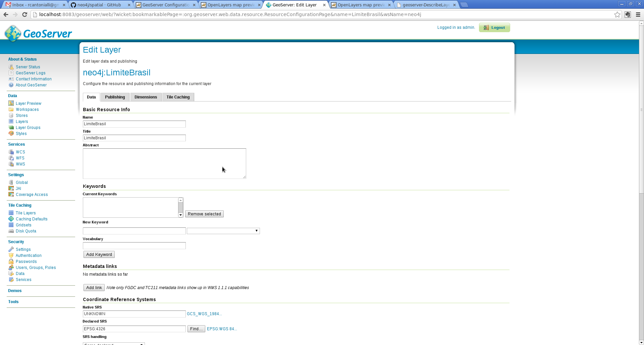Click the About GeoServer icon
Image resolution: width=644 pixels, height=345 pixels.
pos(11,85)
